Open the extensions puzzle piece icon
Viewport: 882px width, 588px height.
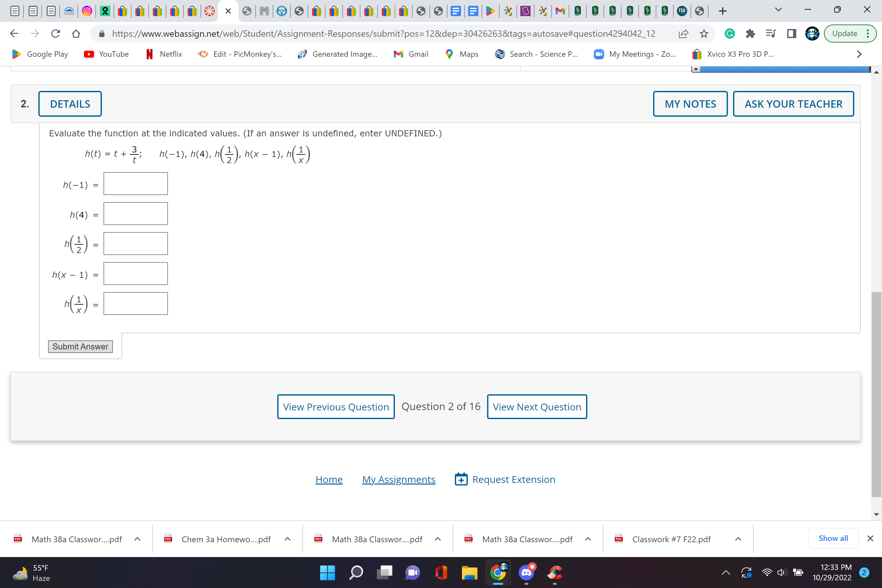[x=750, y=34]
